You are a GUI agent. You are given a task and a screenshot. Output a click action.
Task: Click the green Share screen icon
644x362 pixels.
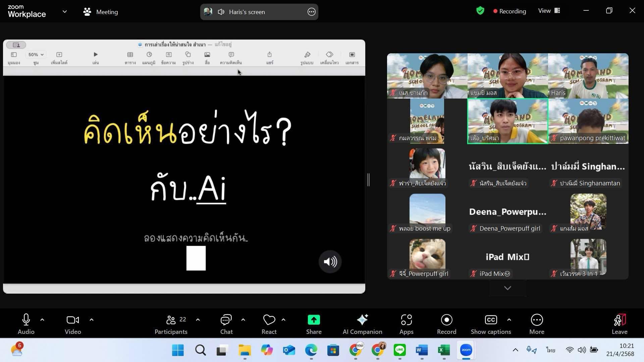click(314, 320)
